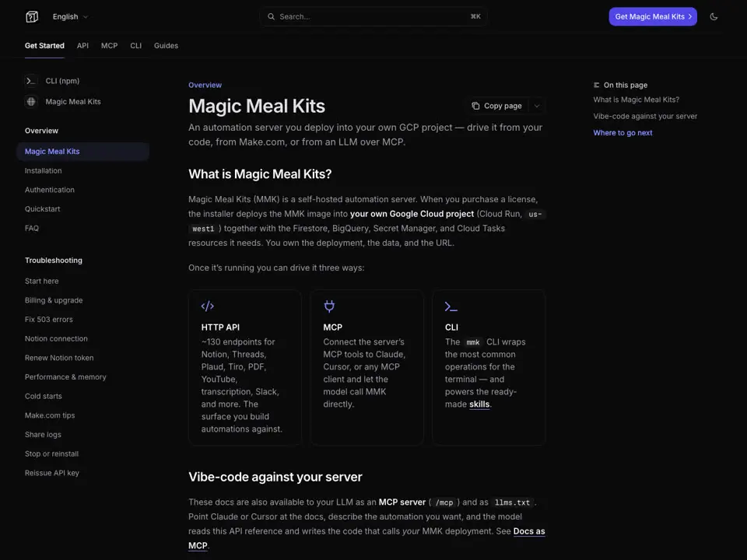Go to the Quickstart page
The image size is (747, 560).
coord(42,208)
